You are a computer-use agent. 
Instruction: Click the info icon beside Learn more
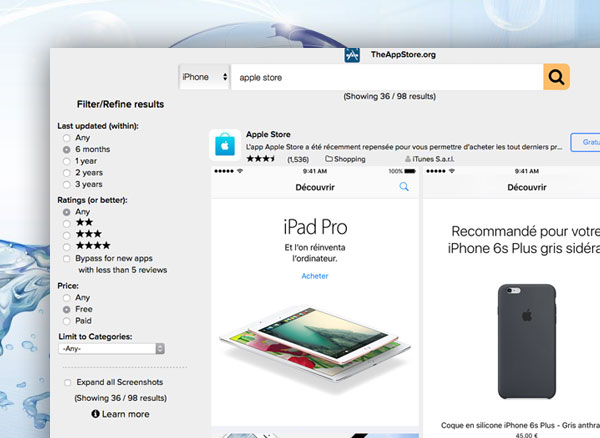tap(95, 414)
